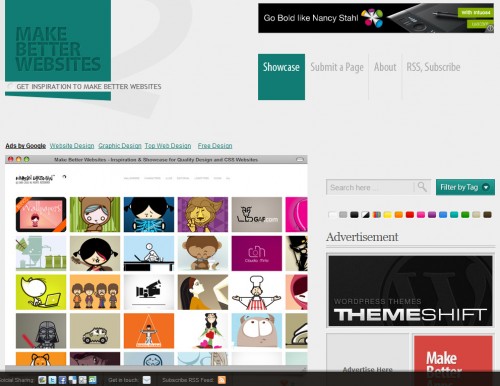Click the StumbleUpon sharing icon
500x386 pixels.
[x=92, y=380]
